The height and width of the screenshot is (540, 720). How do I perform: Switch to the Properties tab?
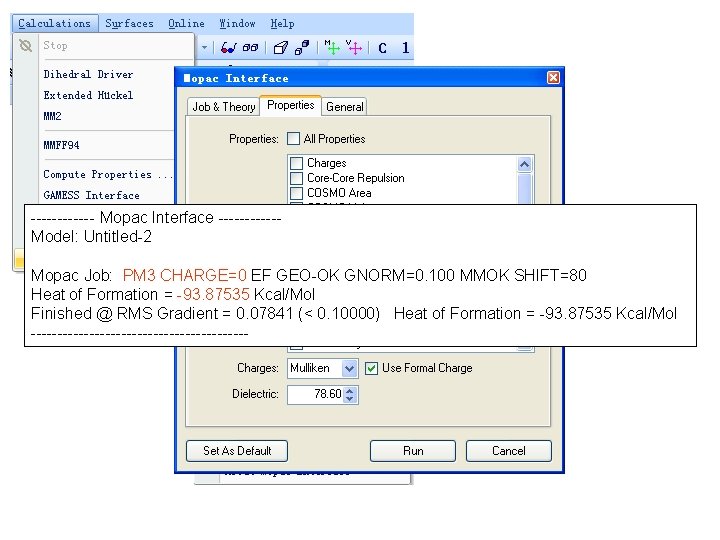pos(291,105)
